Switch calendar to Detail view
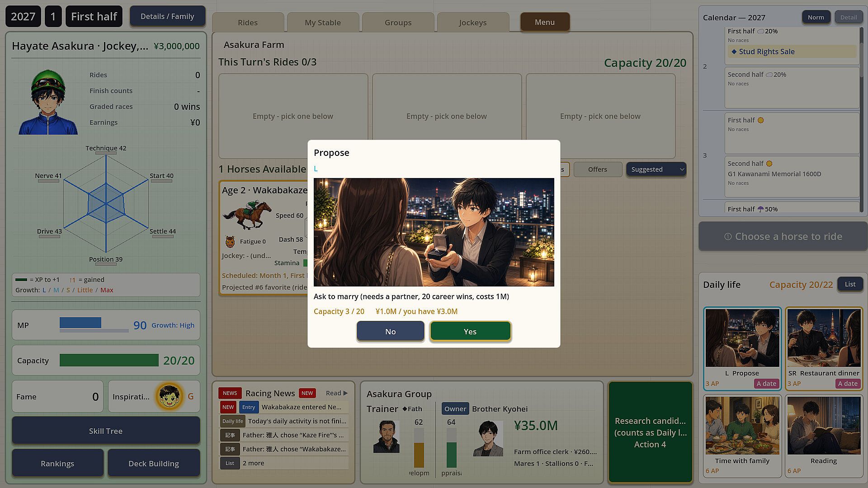 tap(849, 17)
